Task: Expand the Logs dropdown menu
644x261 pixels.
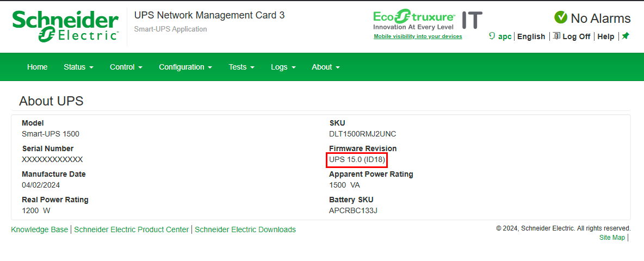Action: (283, 67)
